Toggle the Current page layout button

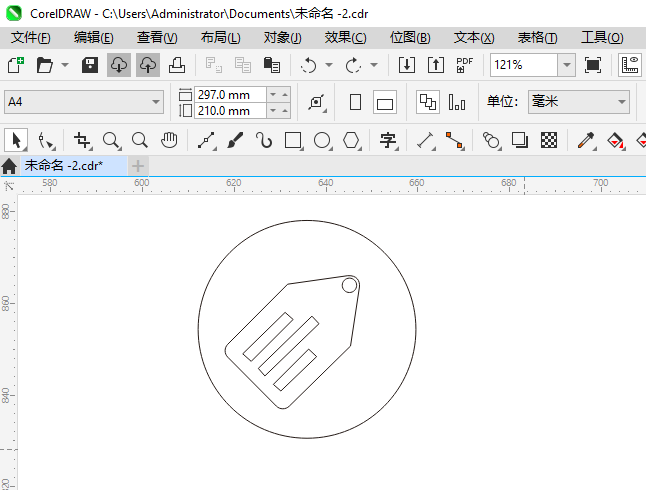[457, 102]
